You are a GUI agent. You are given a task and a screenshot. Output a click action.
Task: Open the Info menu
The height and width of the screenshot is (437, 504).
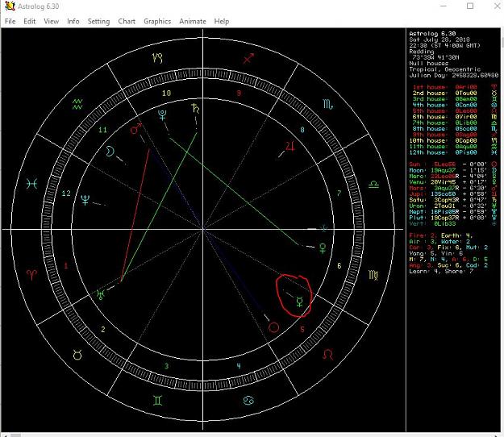73,21
